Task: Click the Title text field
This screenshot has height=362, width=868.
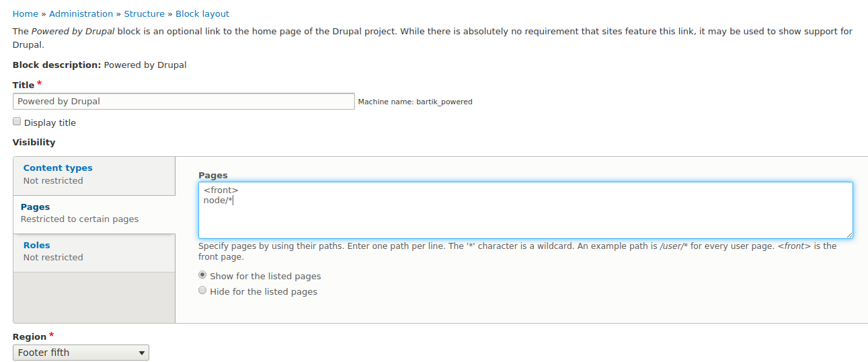Action: [184, 102]
